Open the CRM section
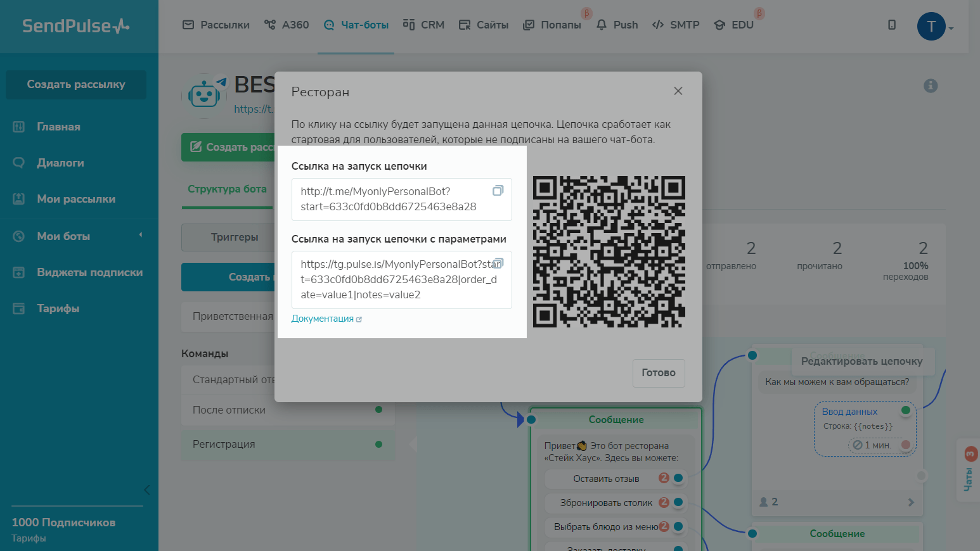 424,25
